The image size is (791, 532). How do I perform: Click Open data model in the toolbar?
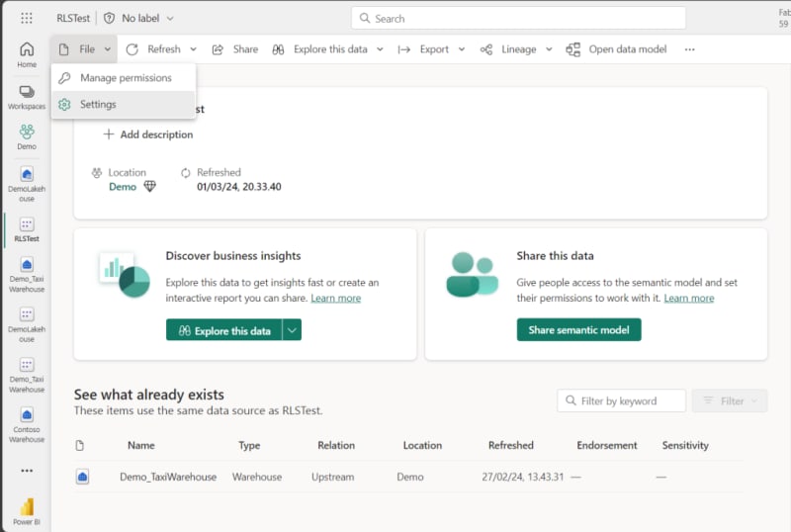click(616, 49)
